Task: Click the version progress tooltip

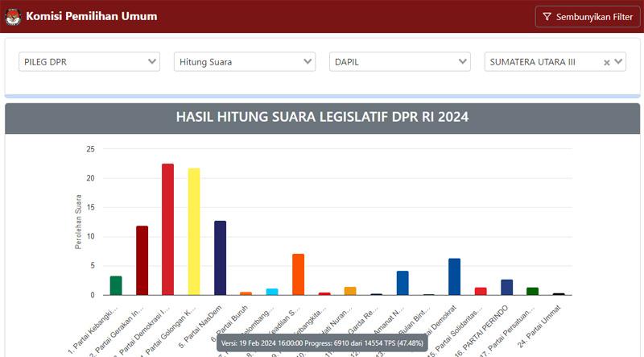Action: tap(322, 342)
